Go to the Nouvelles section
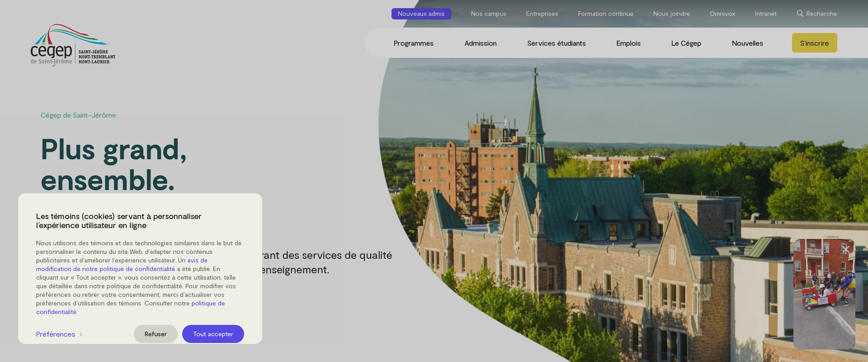Viewport: 868px width, 362px height. pos(747,43)
